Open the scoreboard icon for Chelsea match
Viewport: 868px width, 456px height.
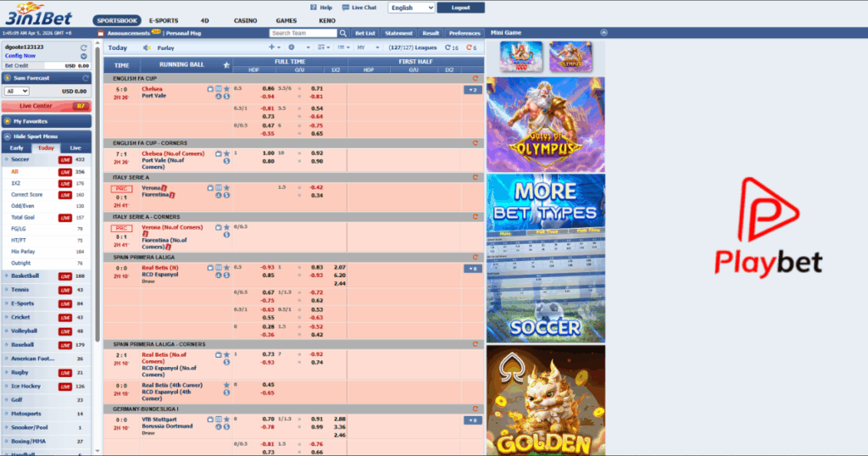[x=219, y=88]
